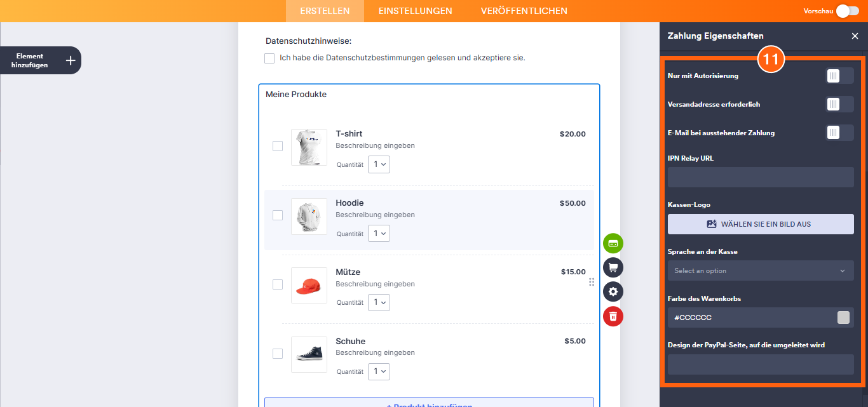Screen dimensions: 868x407
Task: Open the VERÖFFENTLICHEN tab
Action: pos(524,11)
